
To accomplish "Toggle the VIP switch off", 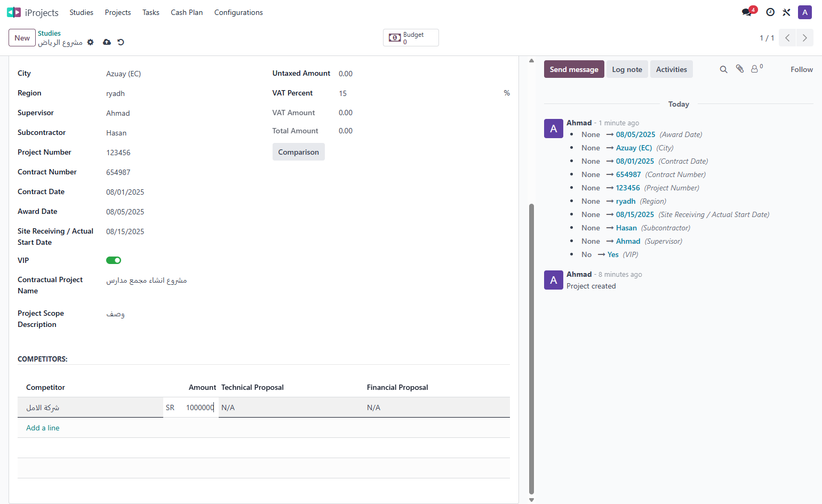I will point(114,260).
